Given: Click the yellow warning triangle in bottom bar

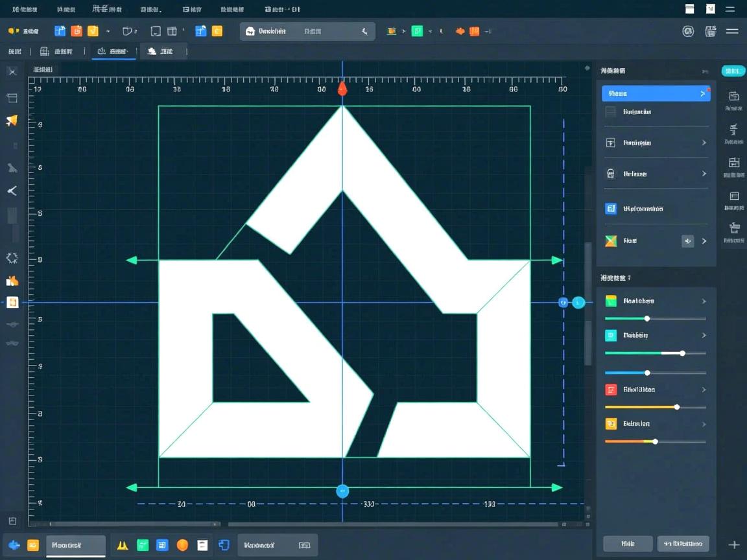Looking at the screenshot, I should pos(122,545).
